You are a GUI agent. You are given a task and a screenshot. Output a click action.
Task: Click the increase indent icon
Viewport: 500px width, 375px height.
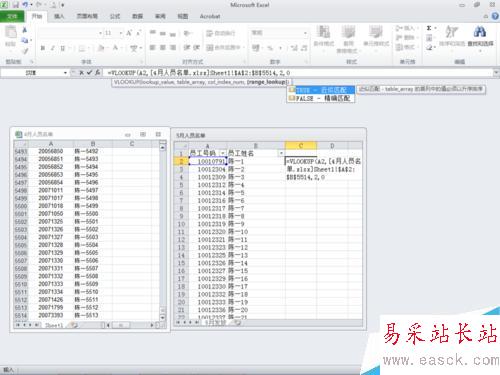197,48
